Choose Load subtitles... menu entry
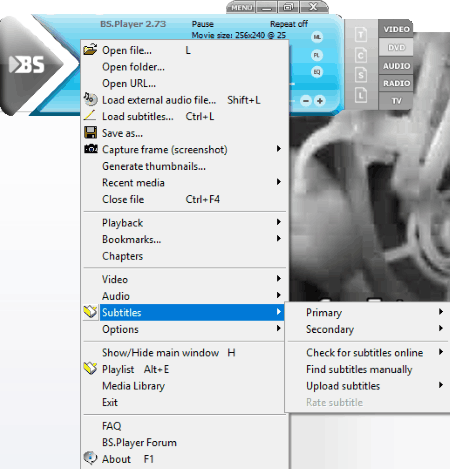This screenshot has width=450, height=469. pos(185,116)
